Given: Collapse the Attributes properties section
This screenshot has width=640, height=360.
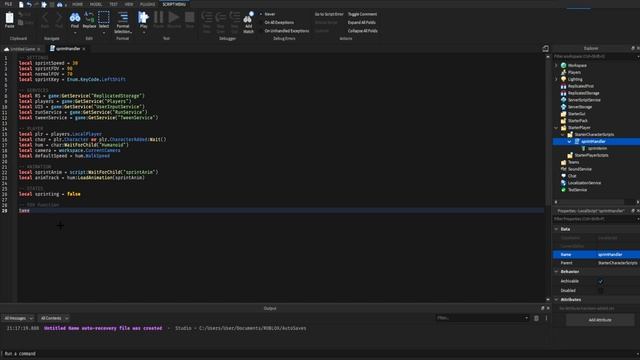Looking at the screenshot, I should 556,300.
